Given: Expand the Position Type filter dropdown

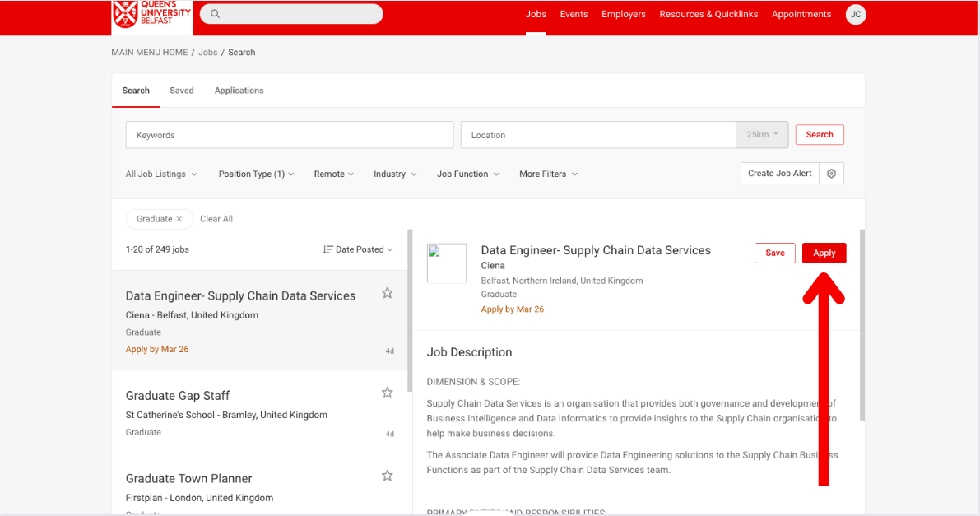Looking at the screenshot, I should pos(256,174).
